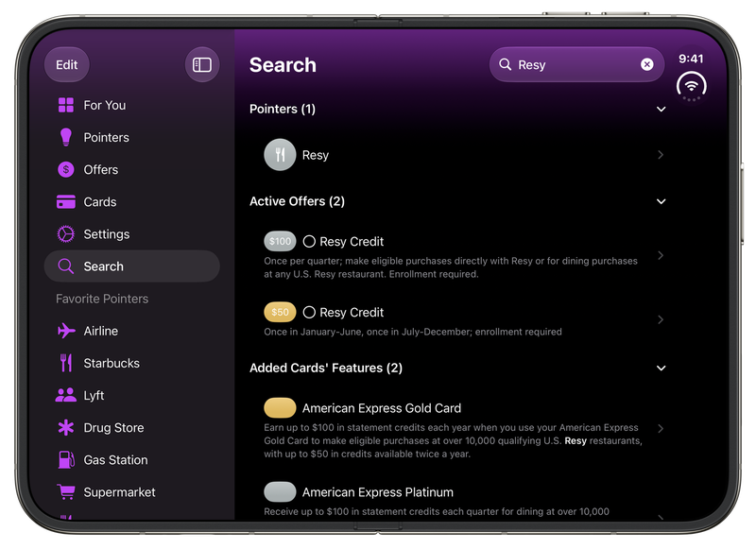Select the Airline airplane icon
The width and height of the screenshot is (756, 549).
coord(66,331)
